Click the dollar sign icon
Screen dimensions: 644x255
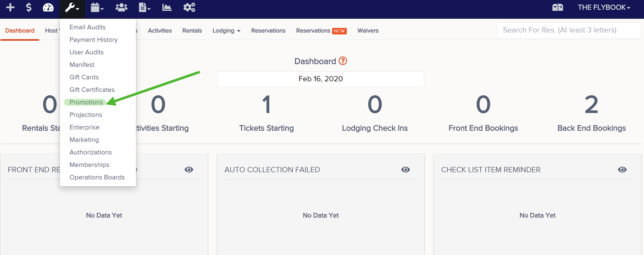[x=29, y=7]
